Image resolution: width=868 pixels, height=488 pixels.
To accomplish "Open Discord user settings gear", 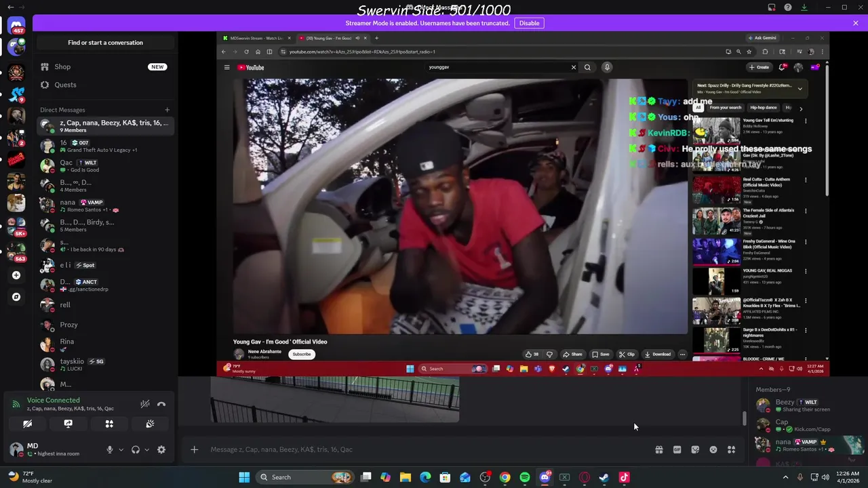I will 161,449.
